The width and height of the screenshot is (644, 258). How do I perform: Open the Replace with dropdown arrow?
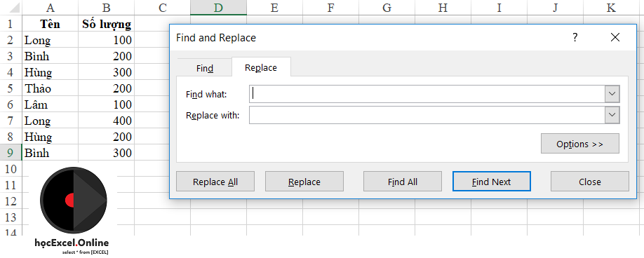pyautogui.click(x=612, y=115)
